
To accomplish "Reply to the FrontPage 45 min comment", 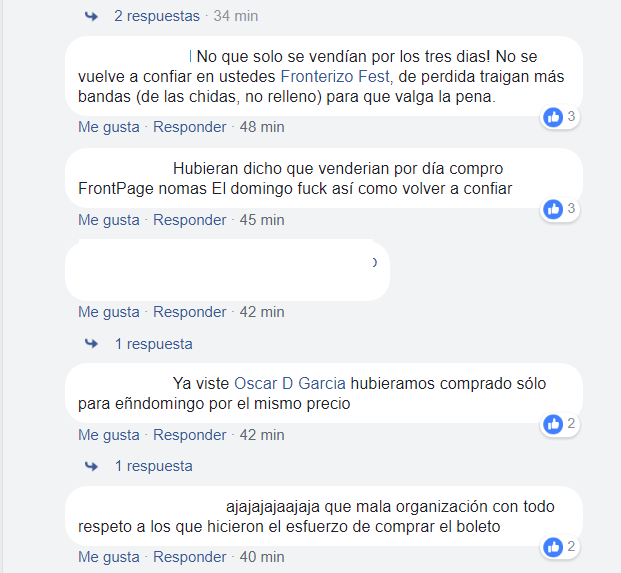I will [x=190, y=220].
